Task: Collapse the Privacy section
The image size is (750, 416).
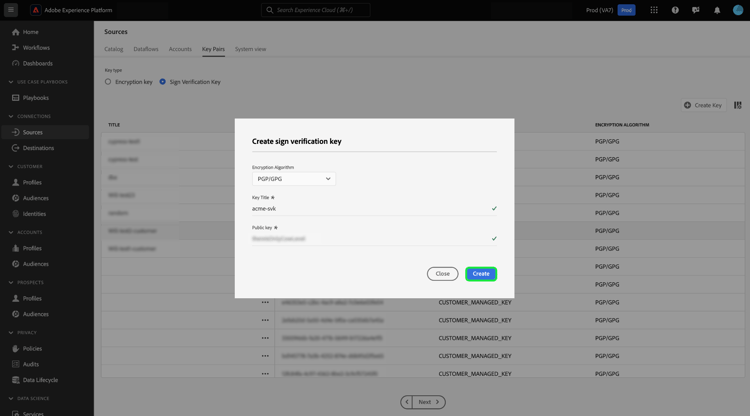Action: [x=11, y=333]
